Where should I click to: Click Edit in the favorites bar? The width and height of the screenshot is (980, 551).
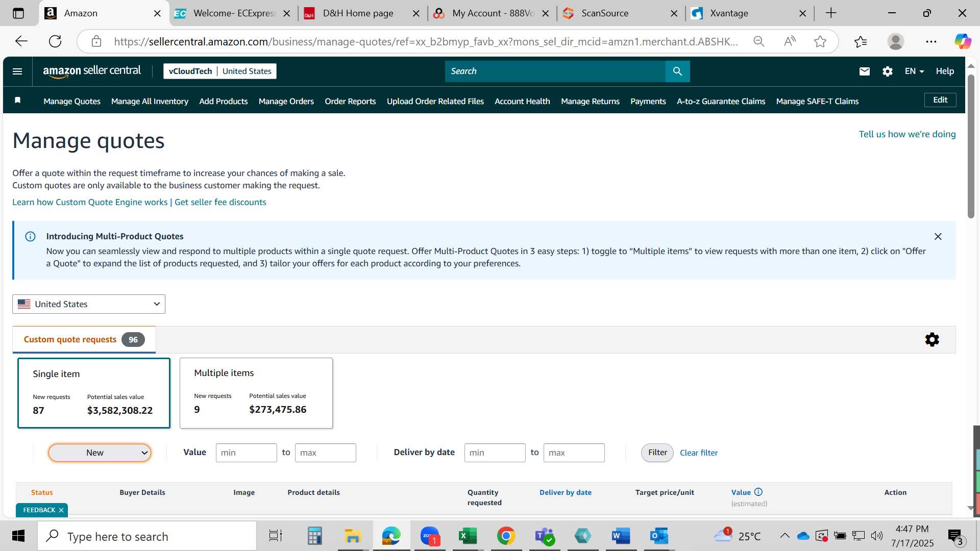click(x=940, y=100)
